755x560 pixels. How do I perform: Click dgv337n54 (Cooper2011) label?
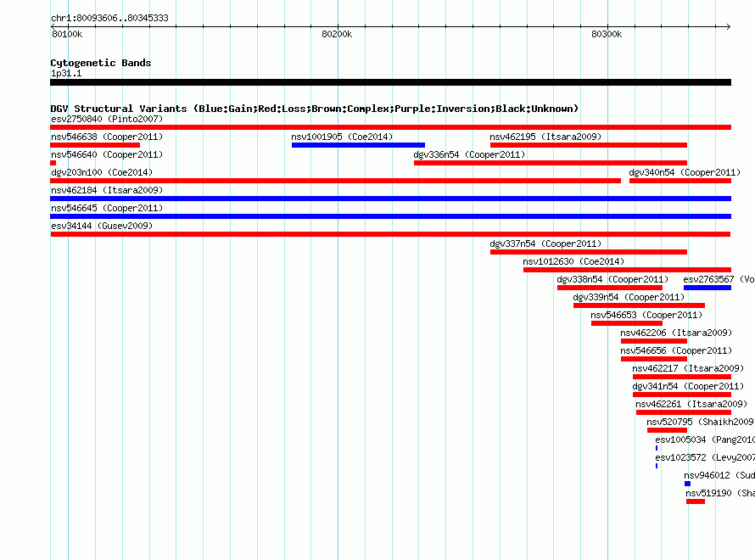[545, 244]
